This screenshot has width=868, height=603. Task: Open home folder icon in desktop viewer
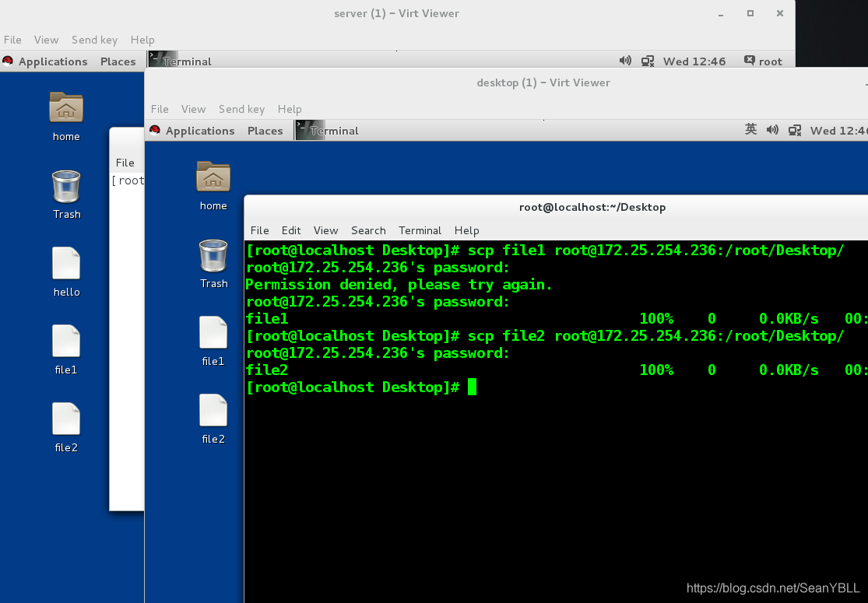pos(213,177)
